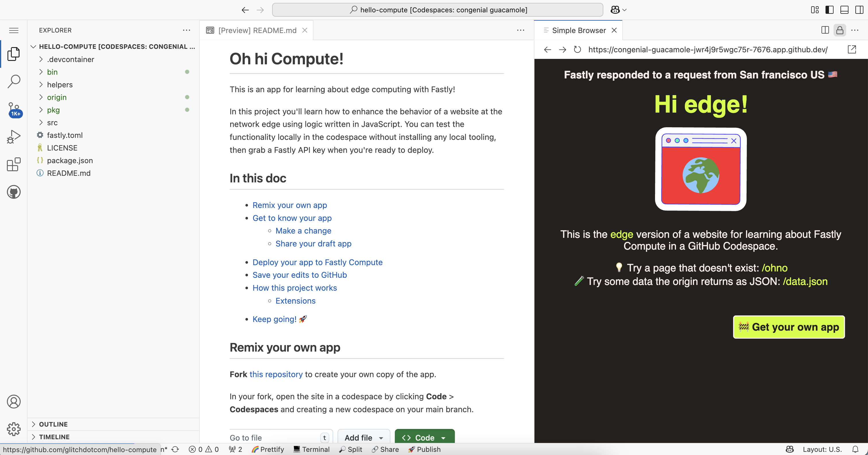Open the Run and Debug view

click(13, 137)
